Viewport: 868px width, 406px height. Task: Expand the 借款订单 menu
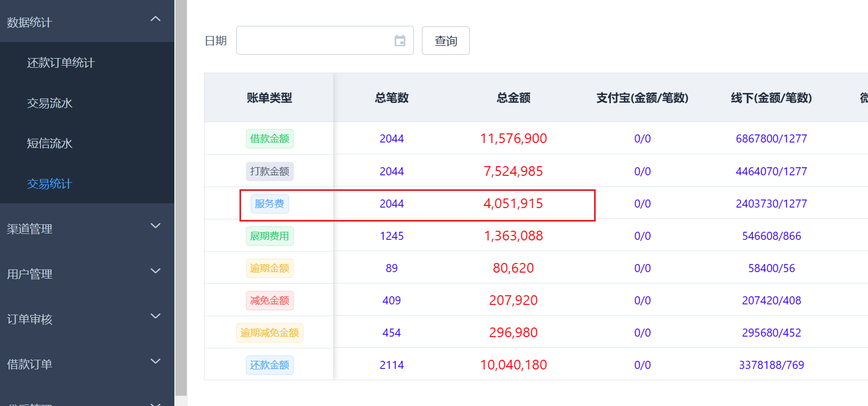(156, 362)
